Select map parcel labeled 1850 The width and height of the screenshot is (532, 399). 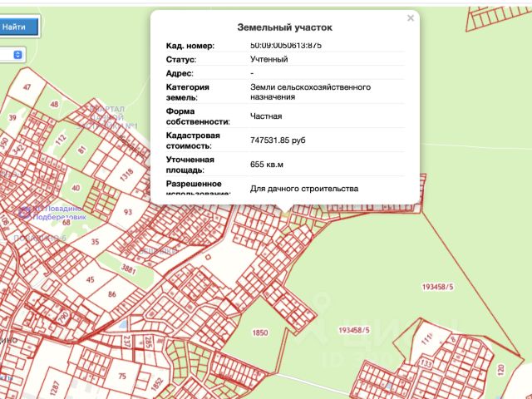(x=260, y=332)
